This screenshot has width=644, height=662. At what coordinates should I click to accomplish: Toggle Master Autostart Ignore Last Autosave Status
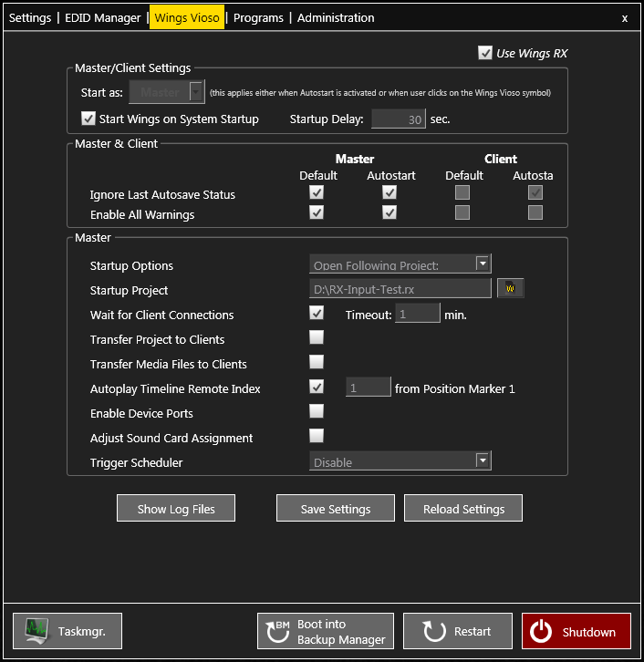[x=390, y=192]
